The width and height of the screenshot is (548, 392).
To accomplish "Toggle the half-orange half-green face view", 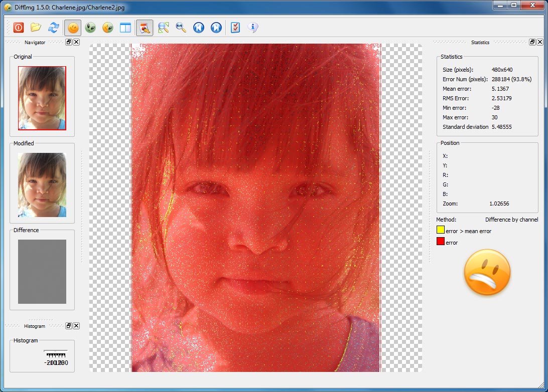I will pyautogui.click(x=107, y=28).
